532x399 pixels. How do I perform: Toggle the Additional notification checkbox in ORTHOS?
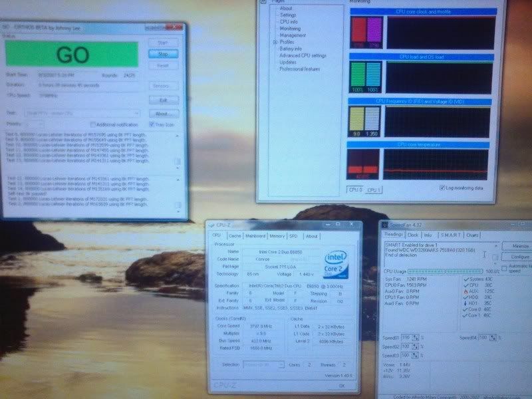click(x=92, y=124)
